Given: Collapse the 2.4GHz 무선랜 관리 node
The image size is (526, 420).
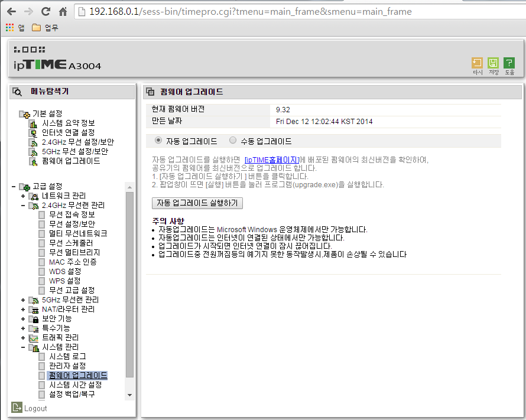Looking at the screenshot, I should (23, 206).
